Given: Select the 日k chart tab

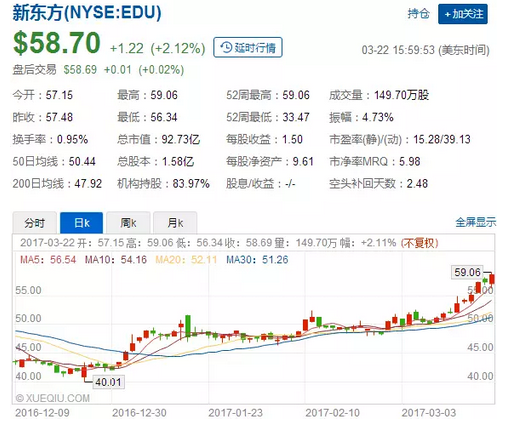Looking at the screenshot, I should [81, 223].
